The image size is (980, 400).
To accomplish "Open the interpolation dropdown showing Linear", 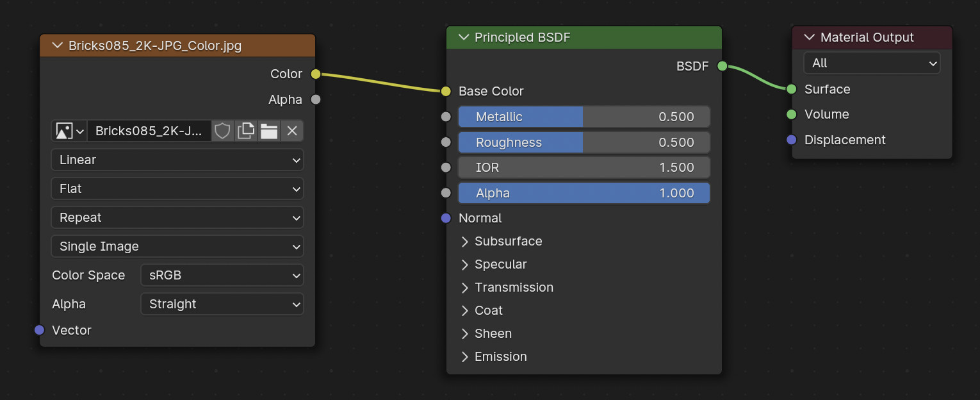I will [x=177, y=160].
